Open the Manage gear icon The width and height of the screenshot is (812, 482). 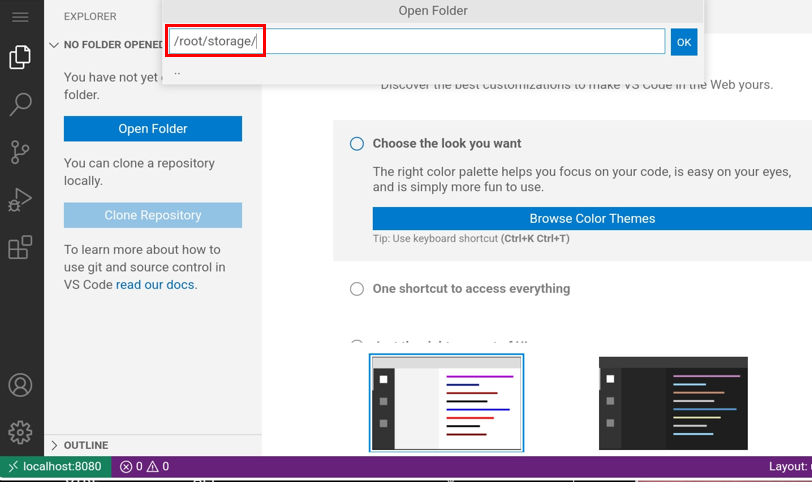click(x=20, y=432)
